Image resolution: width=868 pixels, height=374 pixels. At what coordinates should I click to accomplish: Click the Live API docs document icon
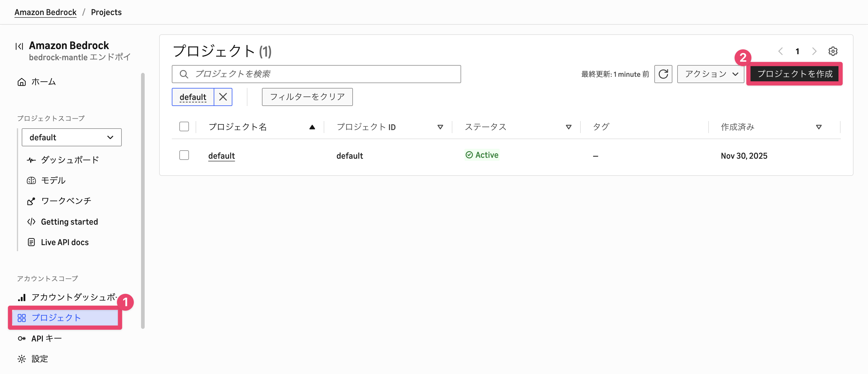pyautogui.click(x=31, y=242)
